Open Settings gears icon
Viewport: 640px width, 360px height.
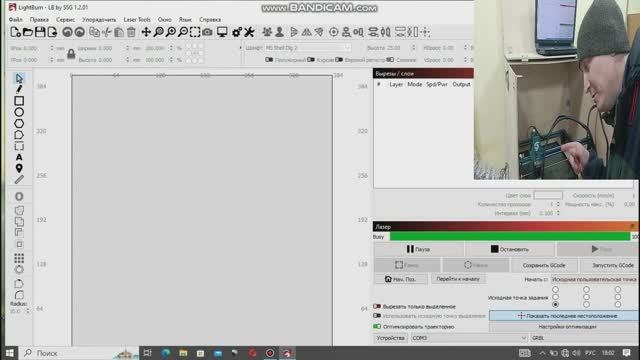237,32
